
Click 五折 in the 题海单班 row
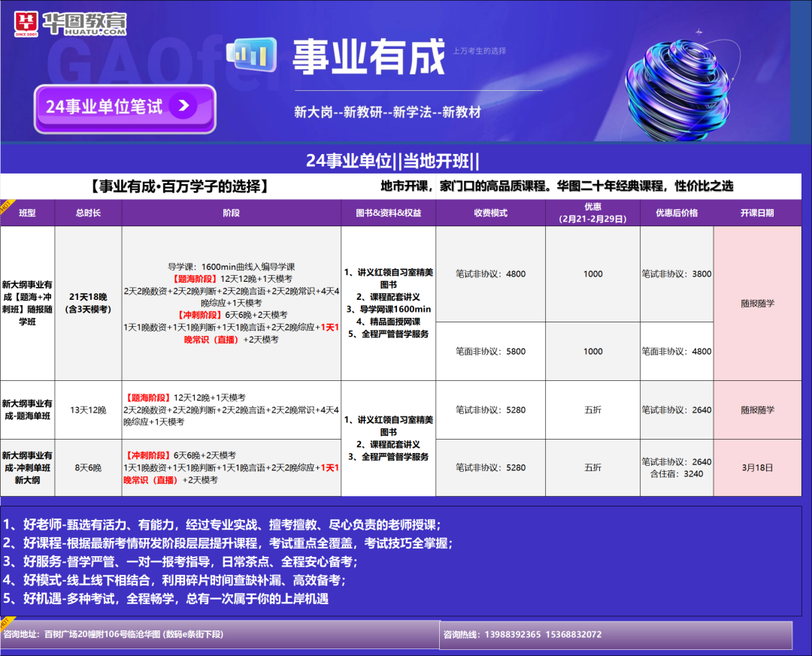click(x=592, y=410)
